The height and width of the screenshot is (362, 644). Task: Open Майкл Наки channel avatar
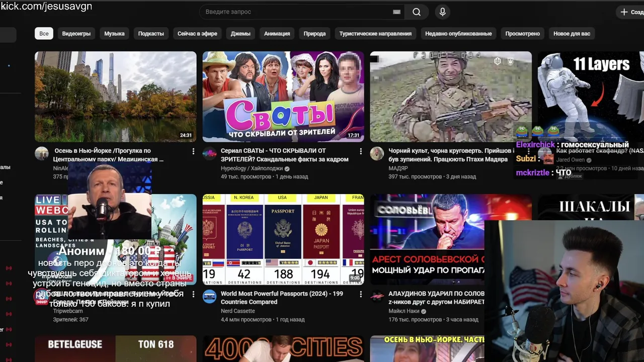tap(377, 297)
